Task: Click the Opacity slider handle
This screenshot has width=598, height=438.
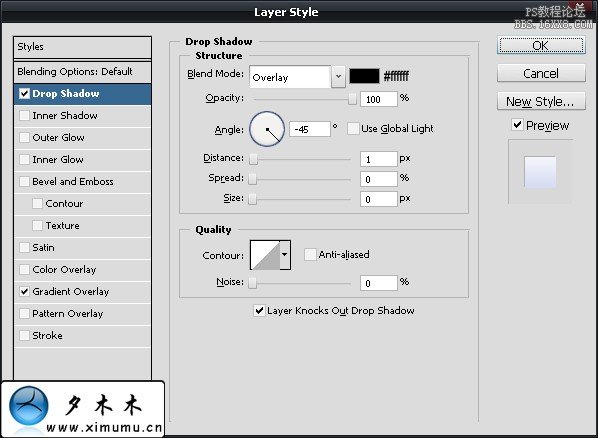Action: [x=352, y=99]
